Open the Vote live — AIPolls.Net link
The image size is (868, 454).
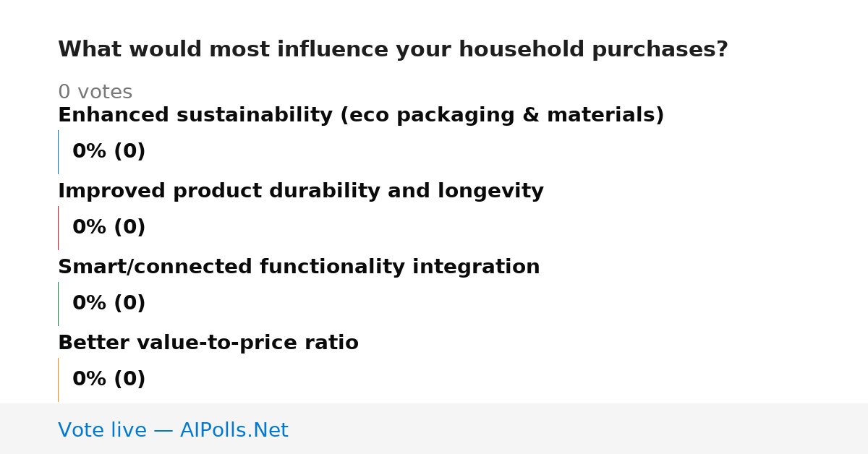coord(173,430)
